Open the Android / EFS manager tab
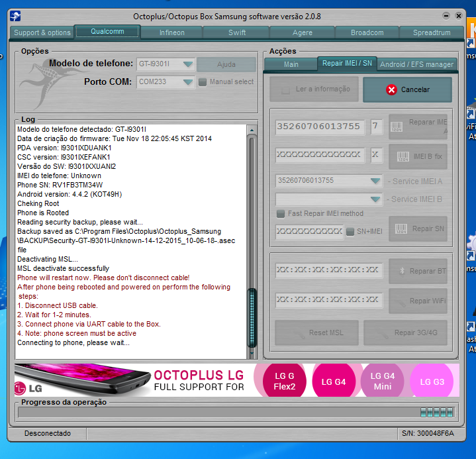The image size is (476, 459). pyautogui.click(x=416, y=64)
